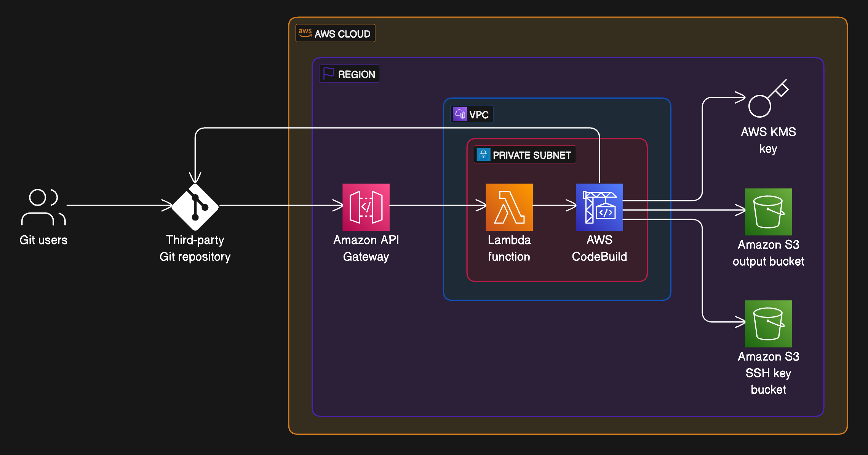Click the Lambda function icon
Screen dimensions: 868x455
[509, 208]
